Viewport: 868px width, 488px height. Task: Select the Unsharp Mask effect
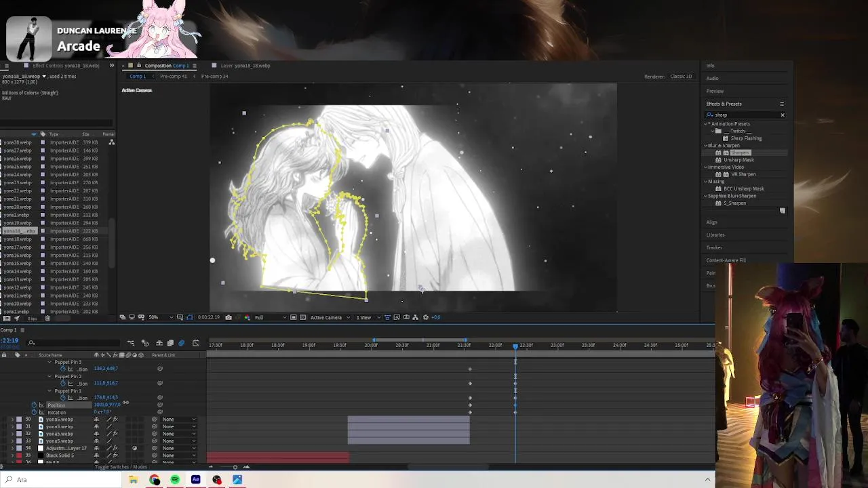pos(738,160)
